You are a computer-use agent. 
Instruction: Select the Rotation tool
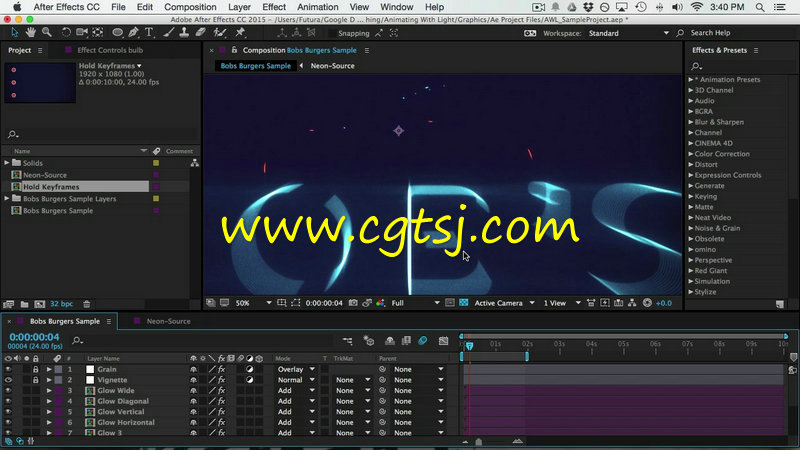pos(66,33)
